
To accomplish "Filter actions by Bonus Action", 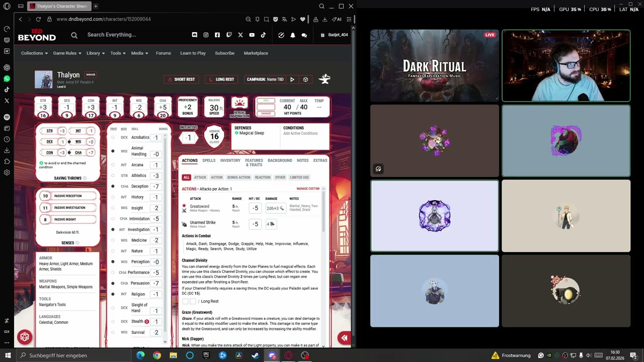I will 238,177.
